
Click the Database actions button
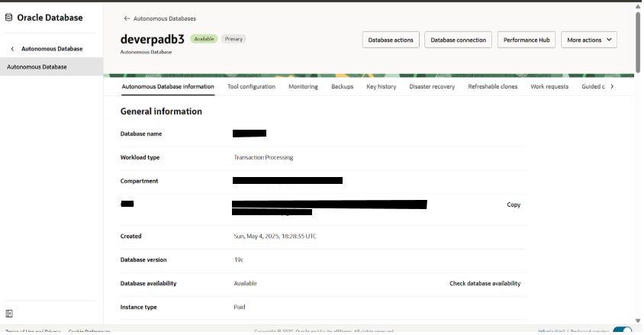coord(390,40)
